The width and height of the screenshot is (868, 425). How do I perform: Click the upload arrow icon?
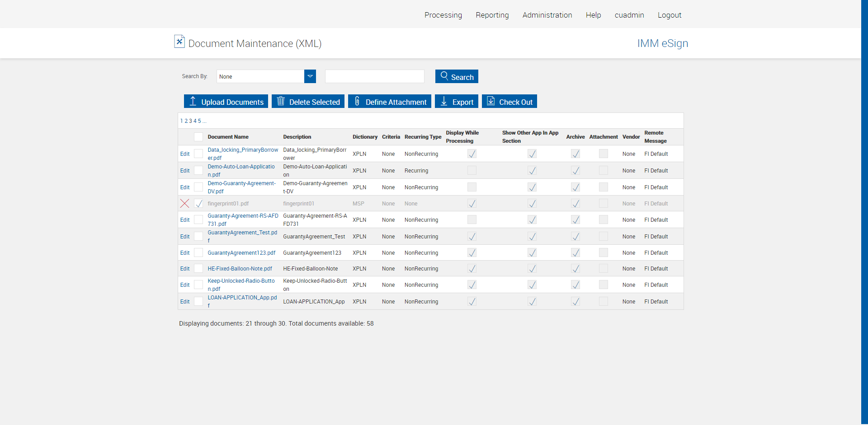[x=193, y=101]
